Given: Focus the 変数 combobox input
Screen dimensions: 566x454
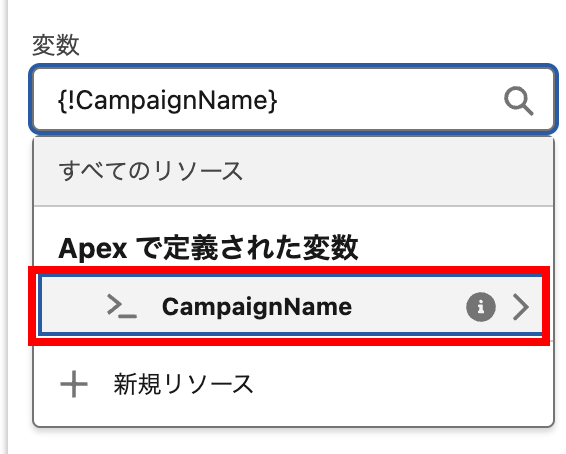Looking at the screenshot, I should [293, 100].
